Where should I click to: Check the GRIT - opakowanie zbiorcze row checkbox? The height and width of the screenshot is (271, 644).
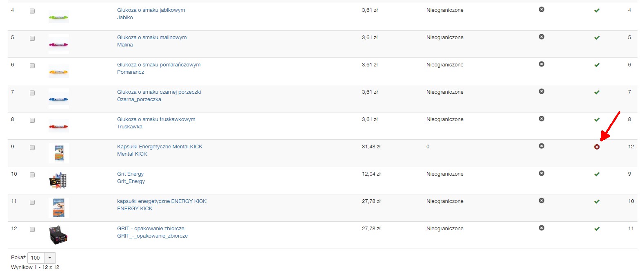pyautogui.click(x=32, y=230)
